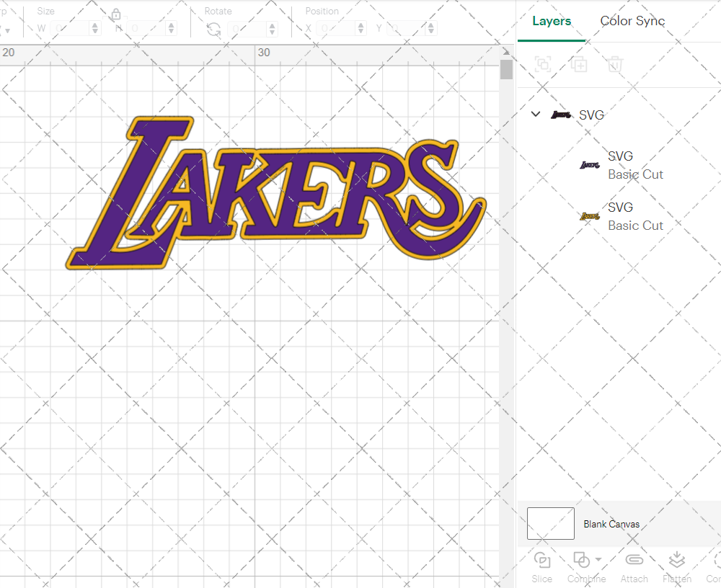This screenshot has width=721, height=588.
Task: Click the group layers icon
Action: pyautogui.click(x=542, y=64)
